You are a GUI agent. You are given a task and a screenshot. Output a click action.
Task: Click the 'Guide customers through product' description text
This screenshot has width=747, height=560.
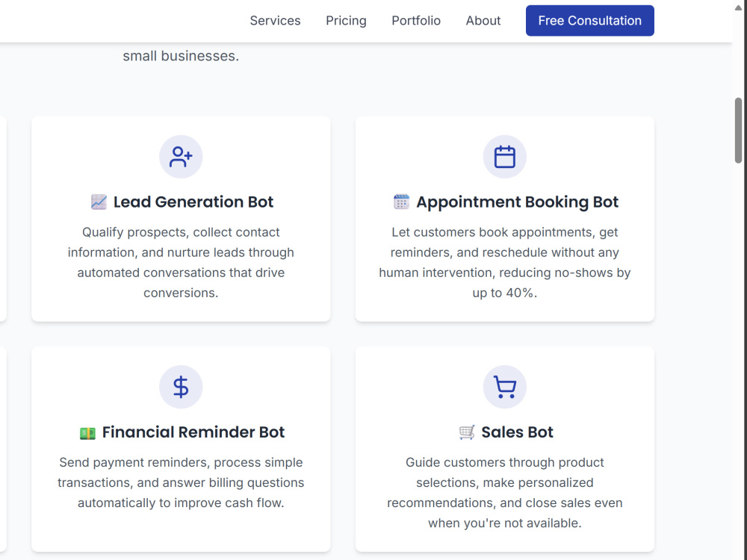click(504, 492)
